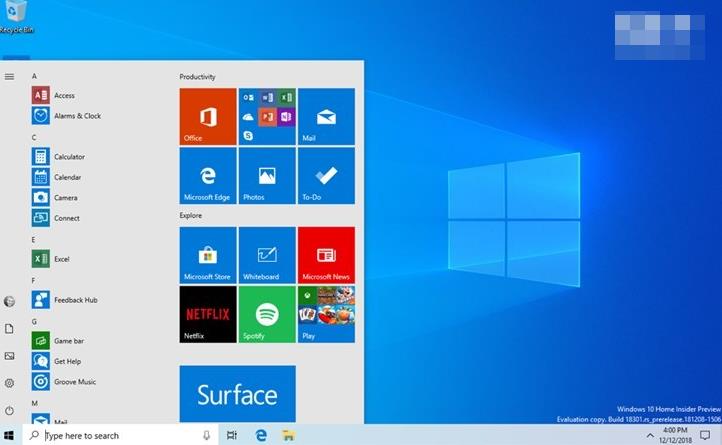Open Settings gear in Start sidebar
Image resolution: width=722 pixels, height=445 pixels.
[9, 383]
